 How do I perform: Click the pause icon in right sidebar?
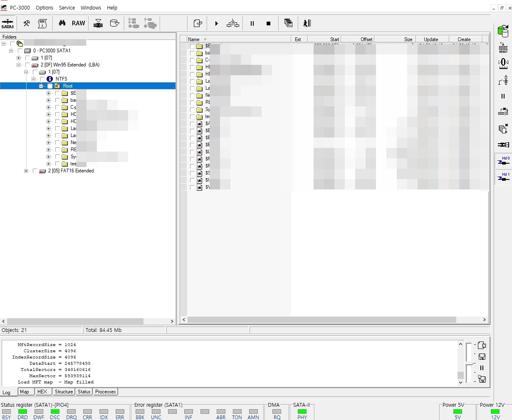(503, 96)
